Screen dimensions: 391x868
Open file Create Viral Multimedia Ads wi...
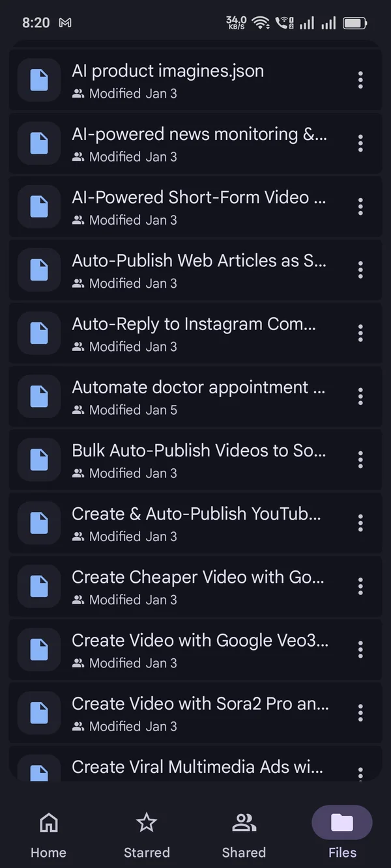(195, 763)
